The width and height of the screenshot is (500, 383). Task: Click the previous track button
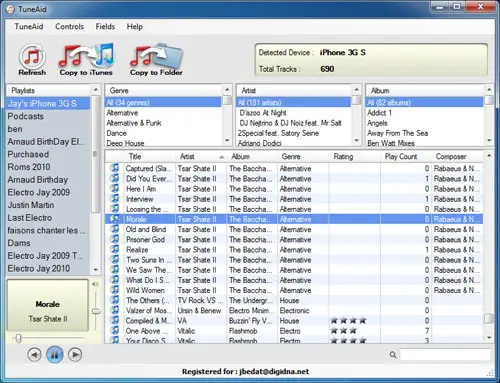[x=34, y=354]
